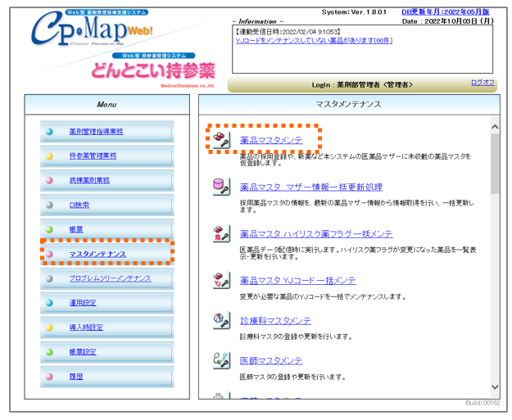
Task: Click the CP Map Web logo
Action: coord(95,30)
